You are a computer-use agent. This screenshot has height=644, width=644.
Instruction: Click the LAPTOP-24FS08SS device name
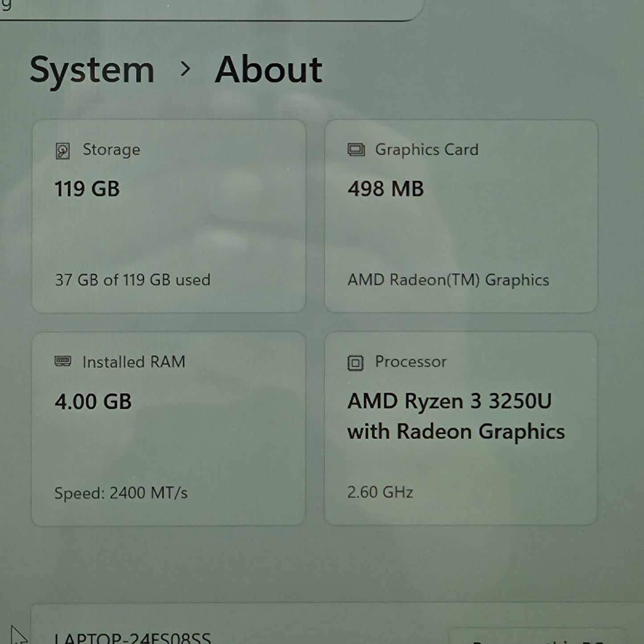pyautogui.click(x=133, y=637)
